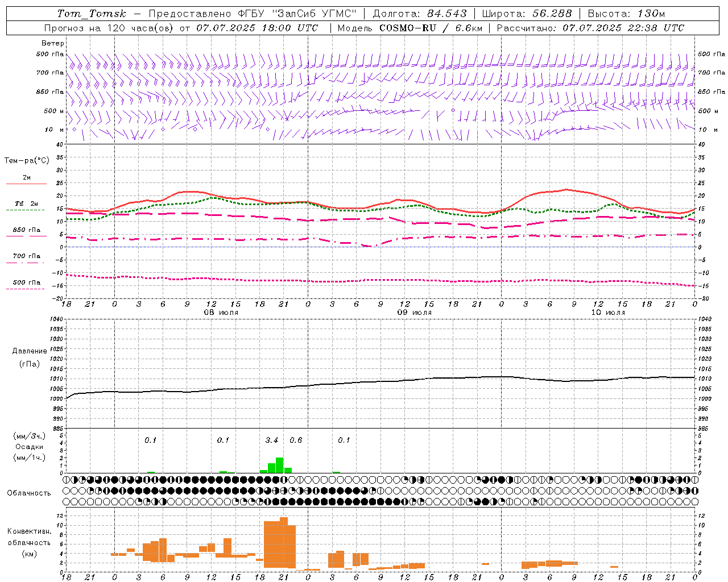Click the "Прогноз на 120 часа(ов)" text
728x582 pixels.
[109, 28]
